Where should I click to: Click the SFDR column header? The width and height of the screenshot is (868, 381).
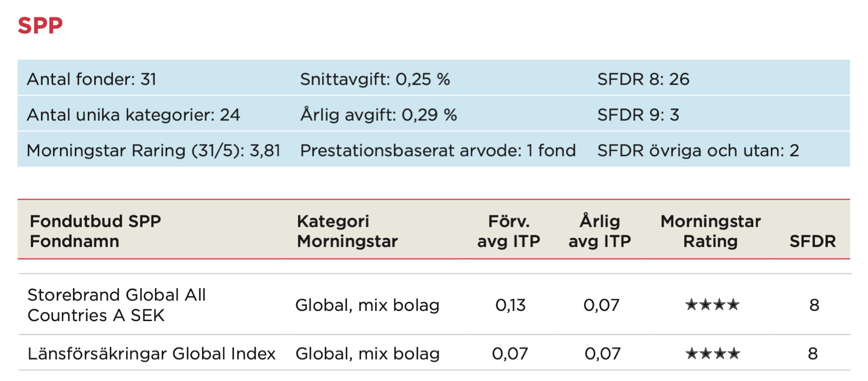(812, 241)
